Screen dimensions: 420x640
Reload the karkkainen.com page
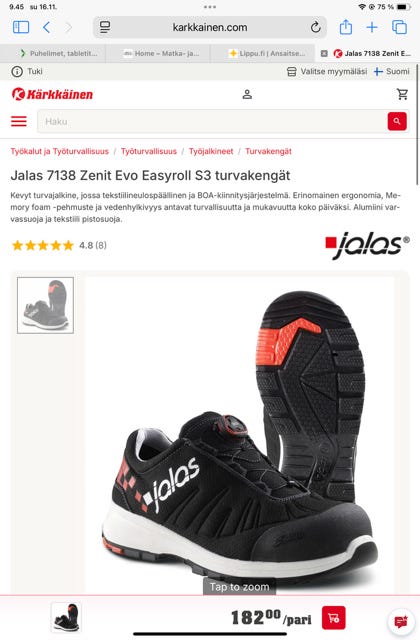click(315, 27)
